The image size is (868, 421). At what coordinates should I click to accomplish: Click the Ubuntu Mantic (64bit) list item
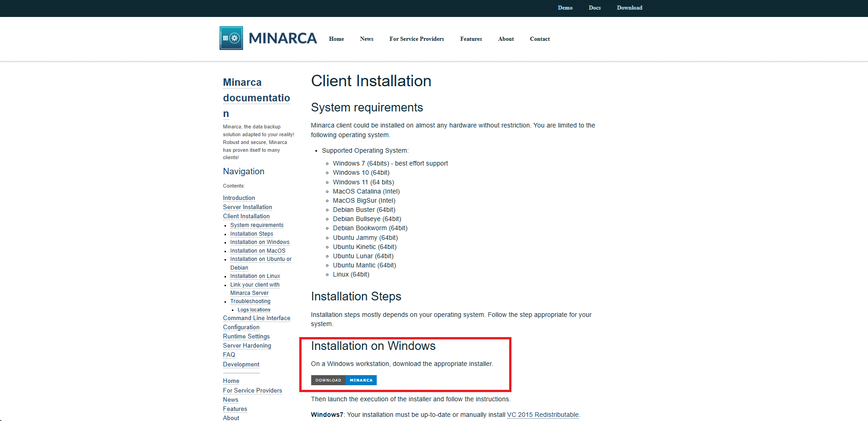tap(364, 265)
